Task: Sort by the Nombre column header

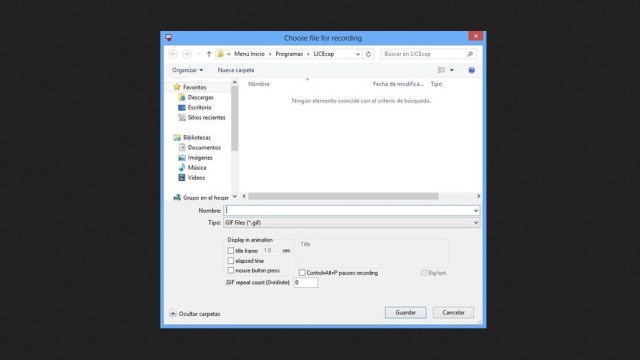Action: pyautogui.click(x=259, y=84)
